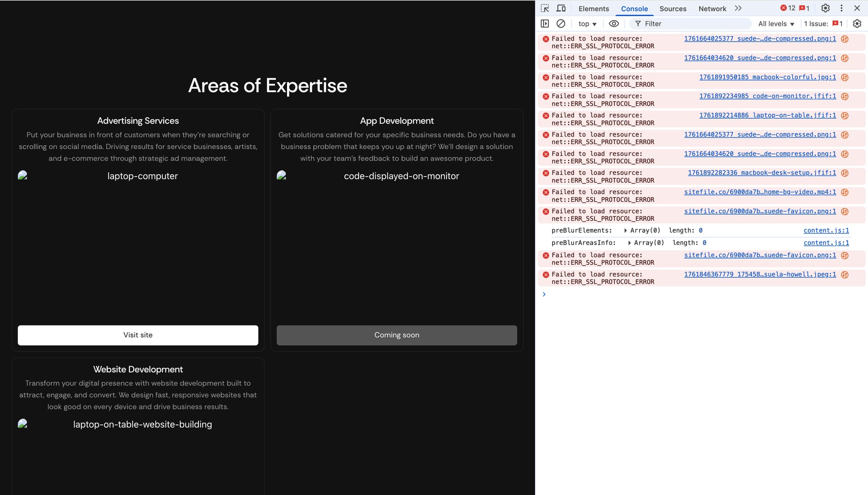Open the top JavaScript context dropdown
Image resolution: width=868 pixels, height=495 pixels.
coord(587,24)
